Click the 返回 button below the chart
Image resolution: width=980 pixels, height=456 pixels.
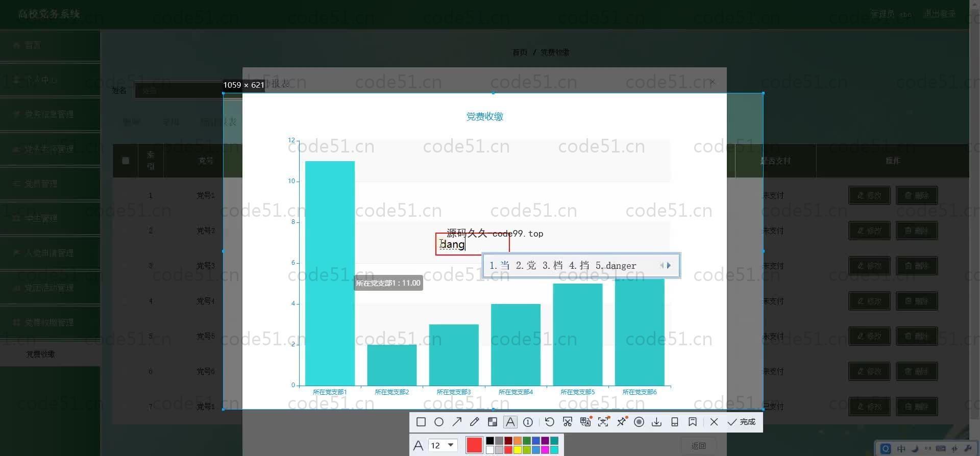698,446
